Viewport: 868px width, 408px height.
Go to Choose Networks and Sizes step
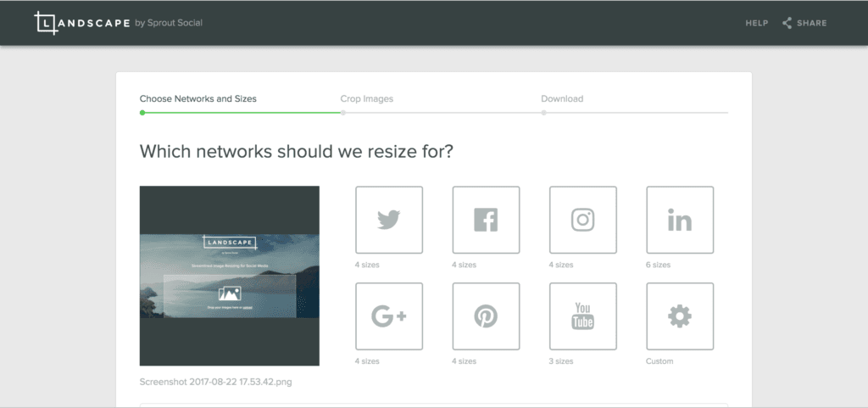[198, 98]
